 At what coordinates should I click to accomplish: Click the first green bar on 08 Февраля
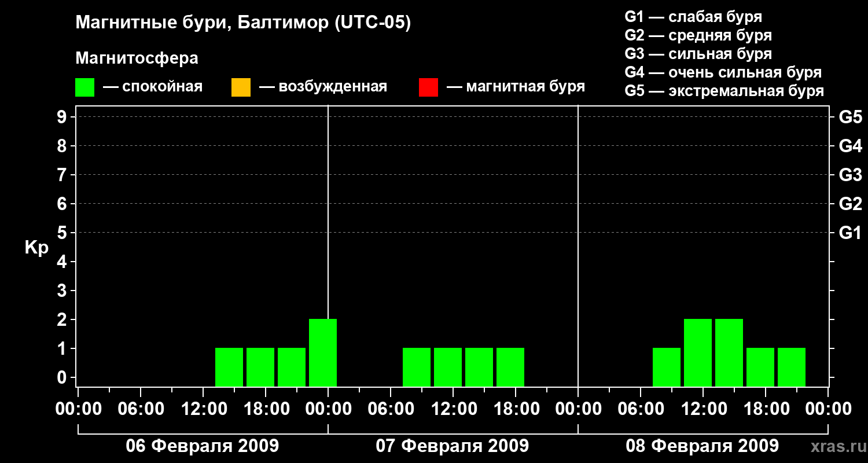(x=667, y=367)
